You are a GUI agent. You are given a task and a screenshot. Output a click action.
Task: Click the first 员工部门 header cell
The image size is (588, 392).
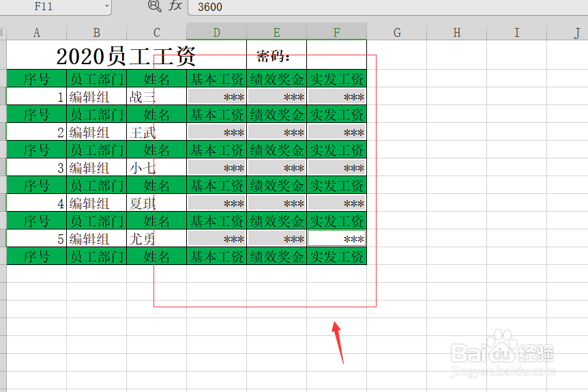tap(97, 79)
